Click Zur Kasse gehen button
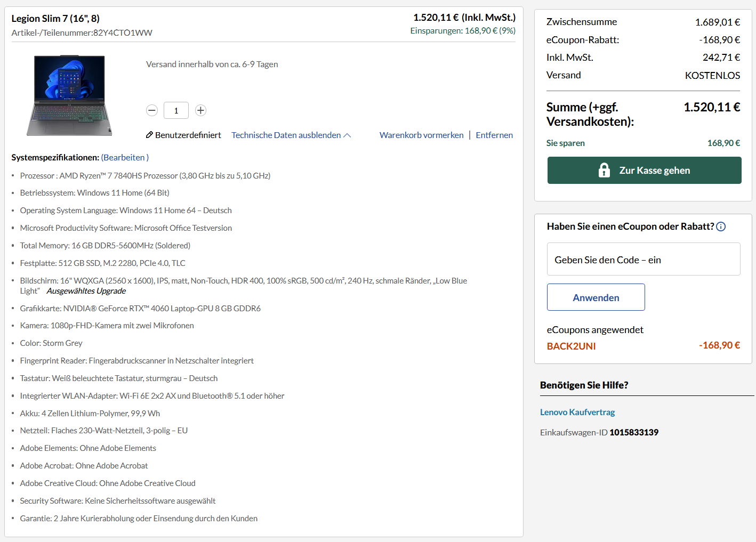Screen dimensions: 756x542 [x=644, y=170]
